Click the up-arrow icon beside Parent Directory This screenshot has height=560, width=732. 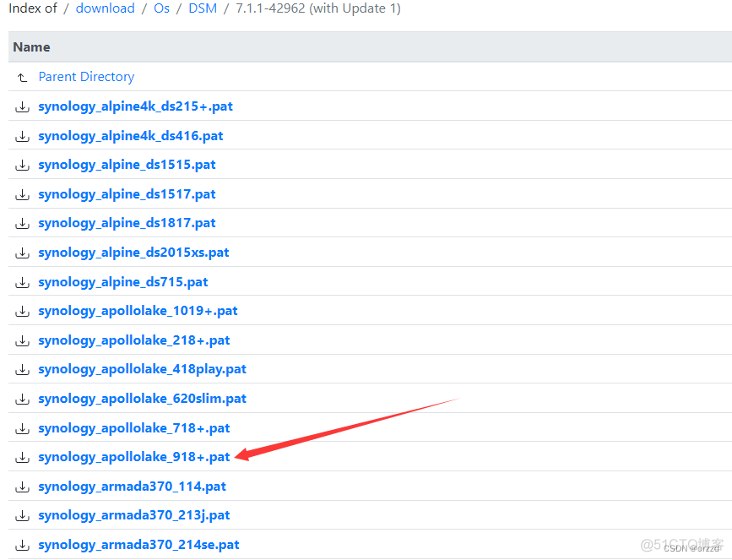coord(23,77)
